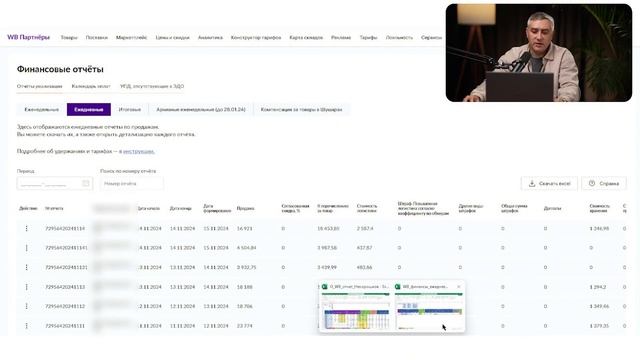The width and height of the screenshot is (640, 360).
Task: Switch to the Календарь выплат tab
Action: [91, 86]
